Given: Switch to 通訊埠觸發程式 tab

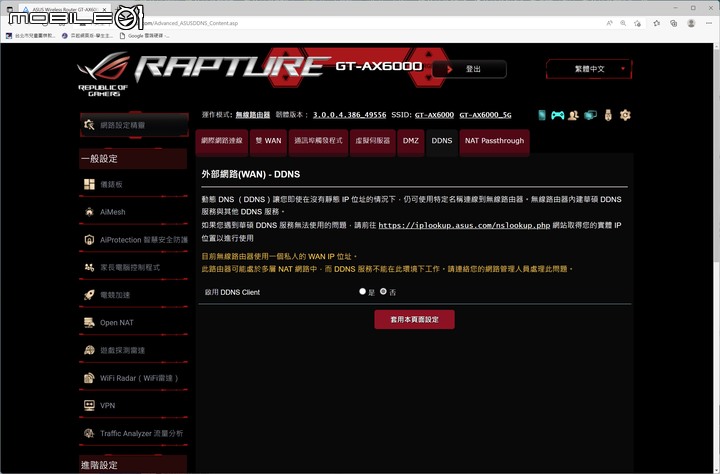Looking at the screenshot, I should [x=318, y=141].
